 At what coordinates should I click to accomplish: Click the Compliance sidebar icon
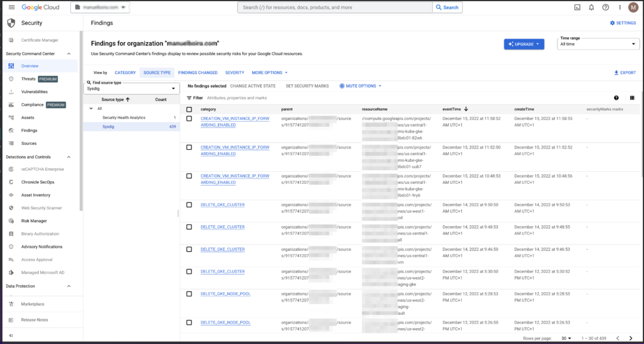tap(11, 105)
